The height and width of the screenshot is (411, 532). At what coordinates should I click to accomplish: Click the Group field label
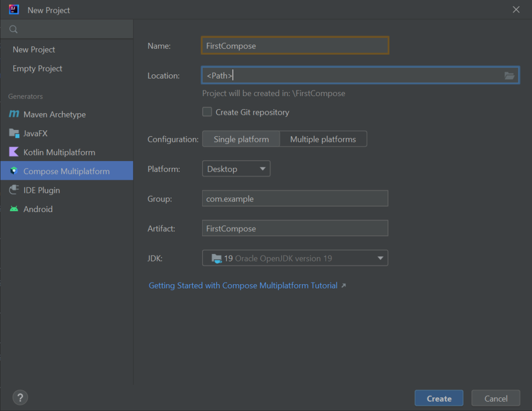click(159, 199)
